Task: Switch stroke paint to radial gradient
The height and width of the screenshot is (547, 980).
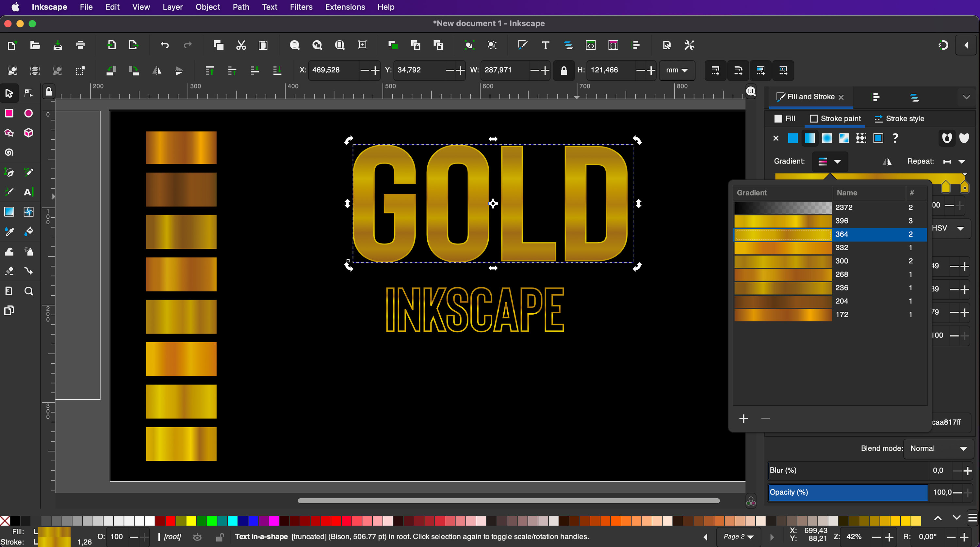Action: [827, 138]
